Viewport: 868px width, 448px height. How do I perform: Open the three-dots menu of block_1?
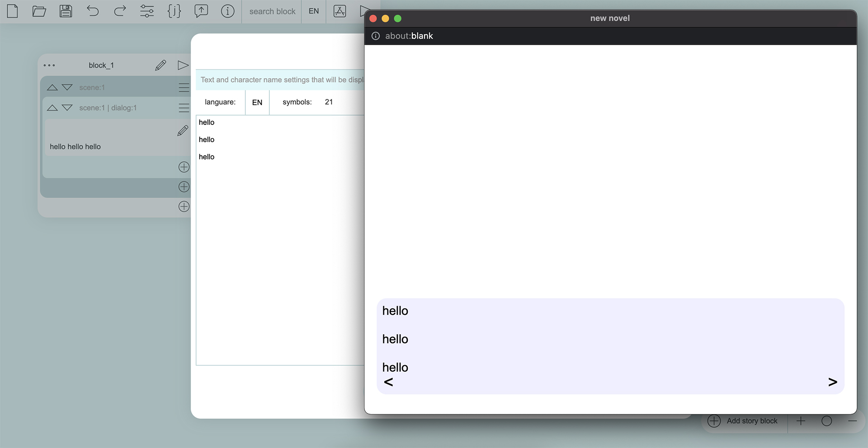(x=49, y=66)
